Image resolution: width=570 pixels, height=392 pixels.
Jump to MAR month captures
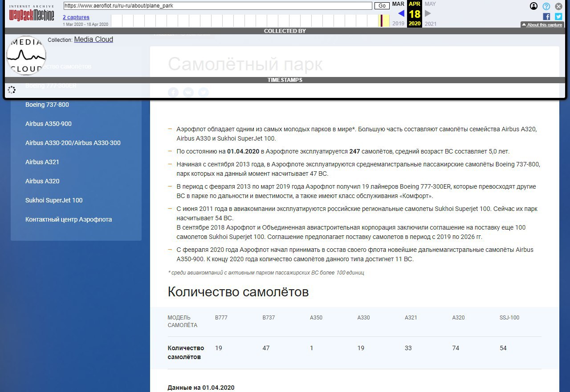click(x=398, y=4)
